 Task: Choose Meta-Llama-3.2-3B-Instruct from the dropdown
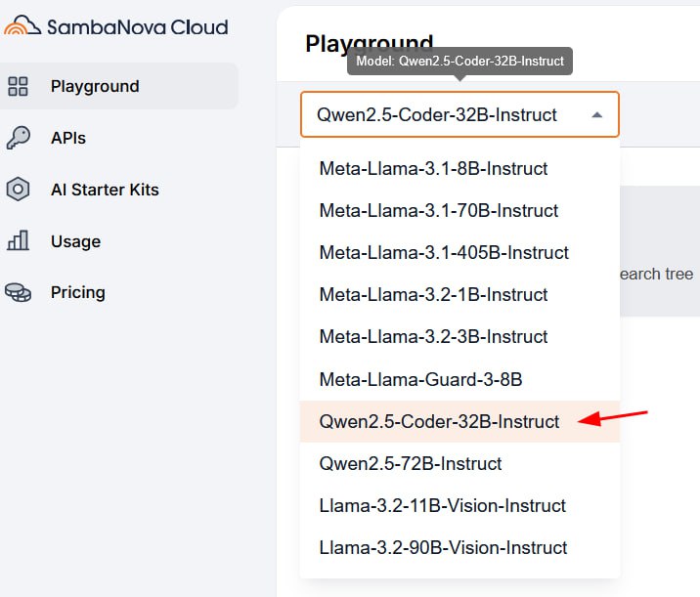pyautogui.click(x=433, y=337)
